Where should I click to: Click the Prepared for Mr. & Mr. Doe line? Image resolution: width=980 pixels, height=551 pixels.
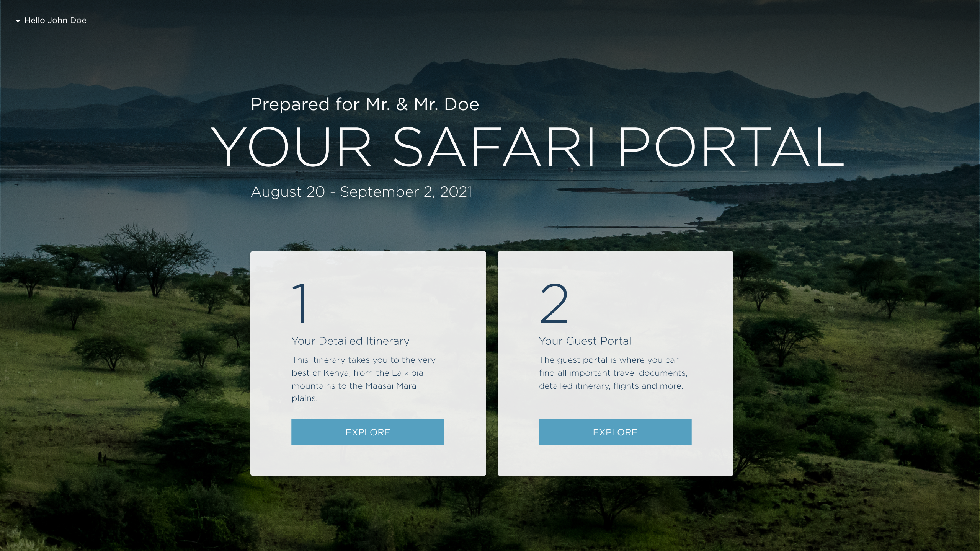[x=364, y=104]
